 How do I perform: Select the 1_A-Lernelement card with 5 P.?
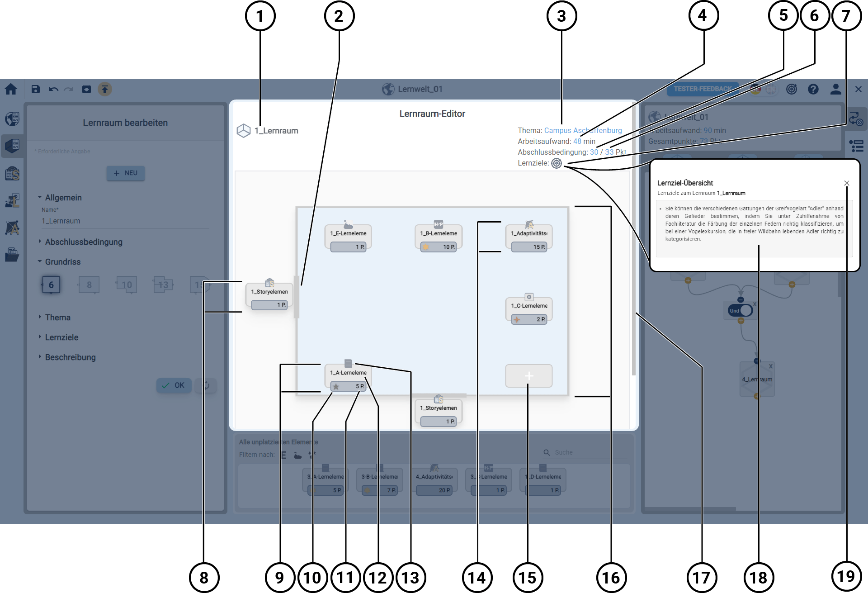tap(348, 376)
